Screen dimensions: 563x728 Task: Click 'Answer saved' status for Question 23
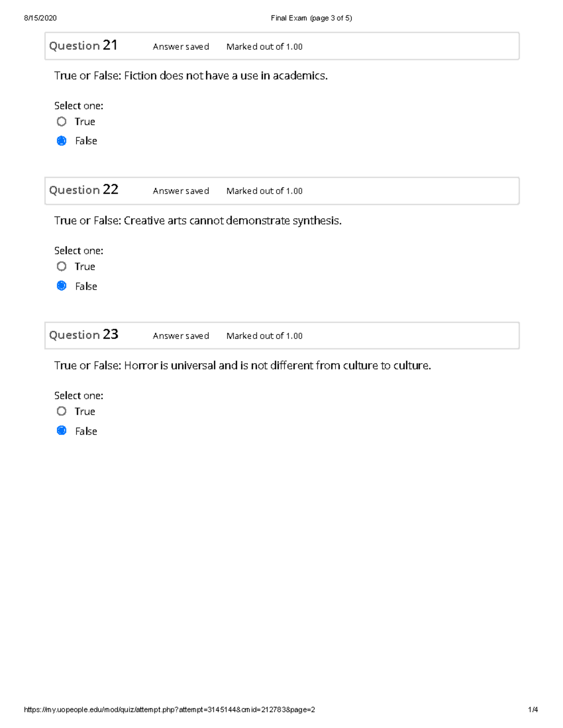point(181,336)
